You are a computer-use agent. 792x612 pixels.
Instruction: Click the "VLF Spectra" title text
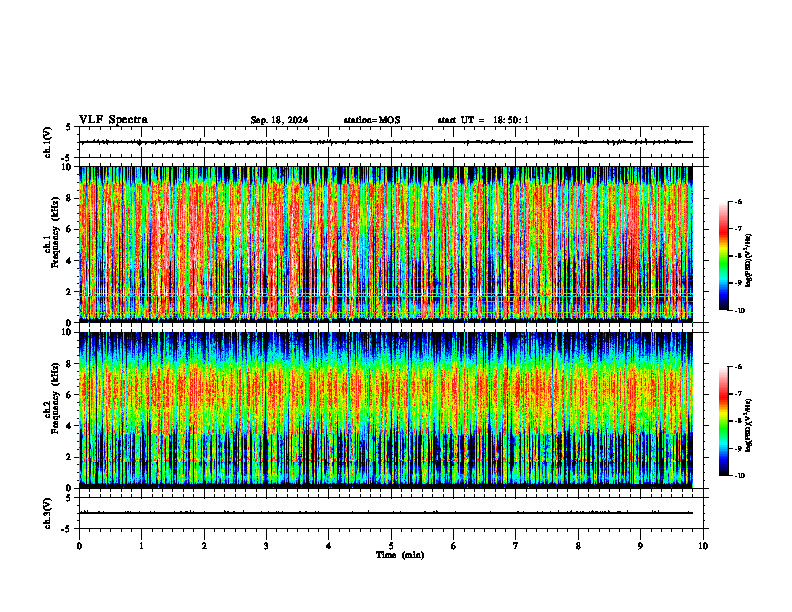click(113, 120)
